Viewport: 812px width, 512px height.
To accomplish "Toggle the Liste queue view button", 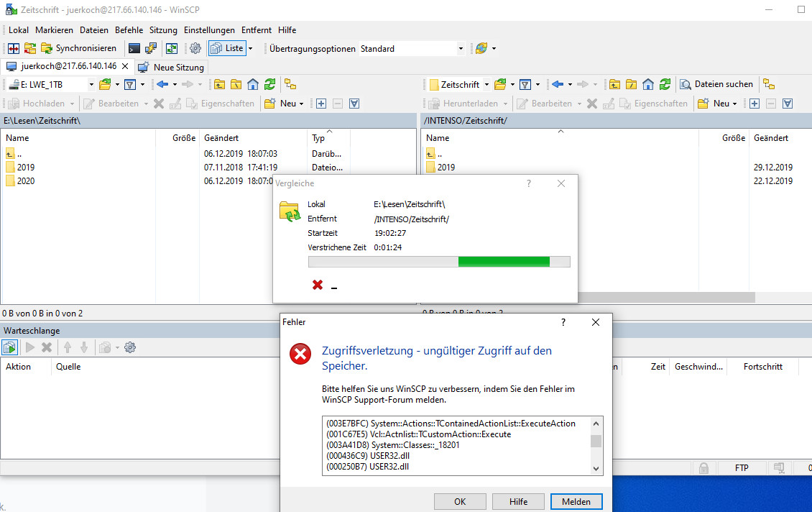I will [x=227, y=49].
